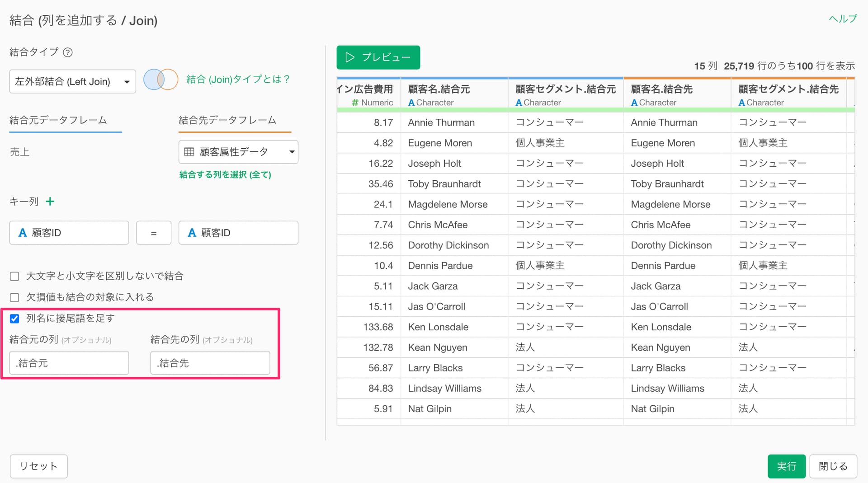Click the 結合元の列 suffix input field
Screen dimensions: 868x483
pos(69,363)
